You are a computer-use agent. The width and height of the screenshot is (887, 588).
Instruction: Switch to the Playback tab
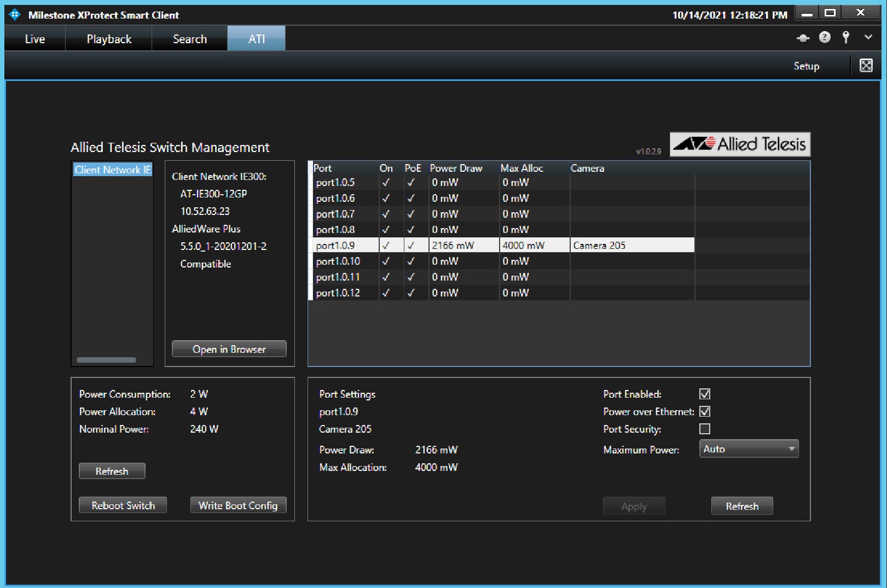[109, 39]
